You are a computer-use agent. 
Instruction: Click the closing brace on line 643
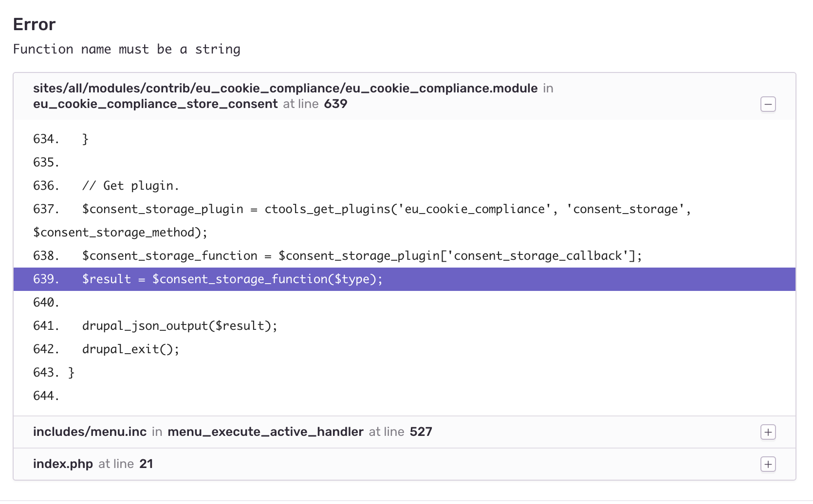pyautogui.click(x=72, y=373)
